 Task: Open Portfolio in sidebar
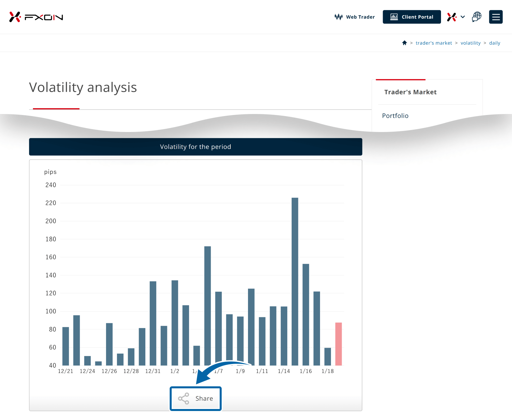(x=395, y=116)
